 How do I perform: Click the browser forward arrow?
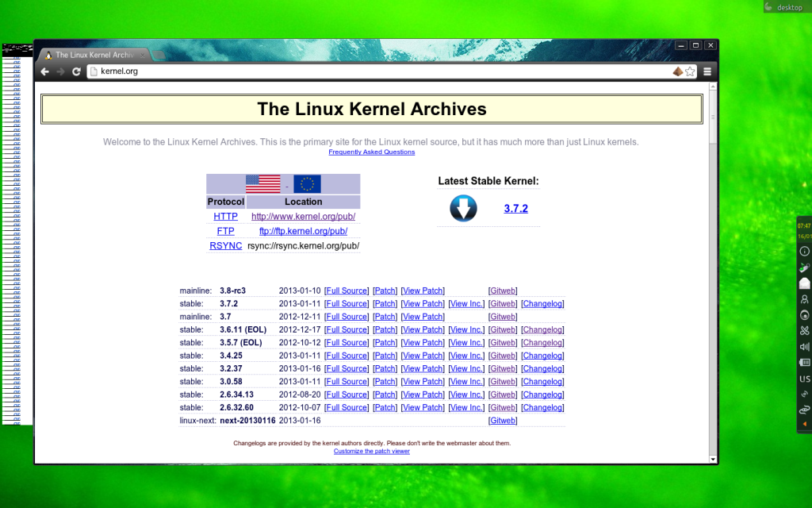point(60,71)
